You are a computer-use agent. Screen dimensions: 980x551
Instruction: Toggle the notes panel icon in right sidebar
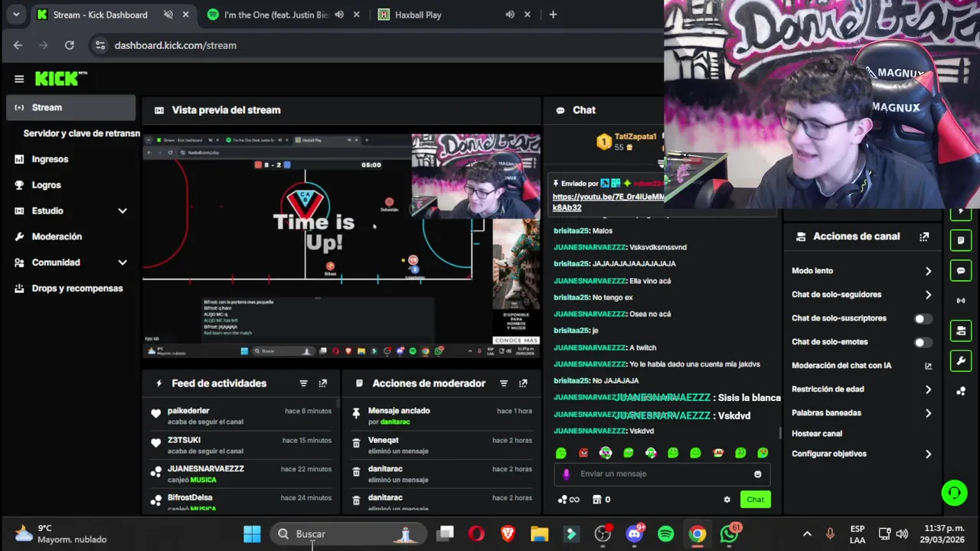click(x=961, y=240)
